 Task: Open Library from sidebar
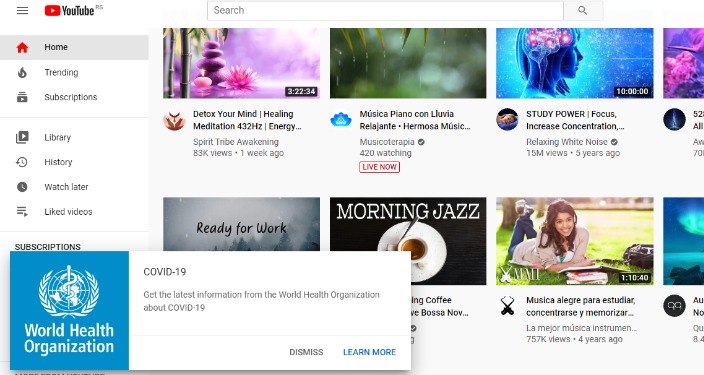click(x=74, y=137)
